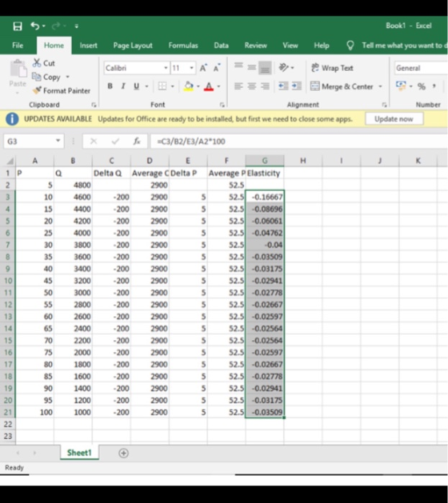Click formula bar showing =C3/B2/E3/A2*100
This screenshot has width=448, height=503.
(298, 142)
